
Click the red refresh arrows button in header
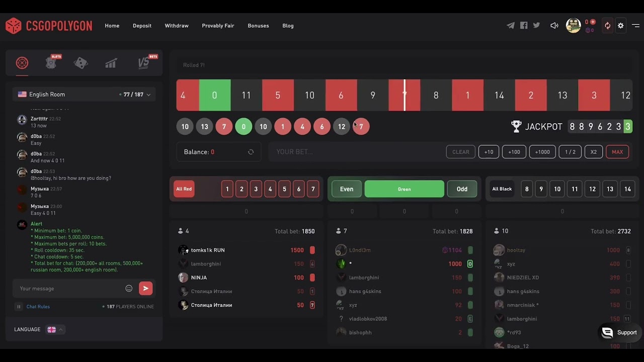(x=607, y=26)
